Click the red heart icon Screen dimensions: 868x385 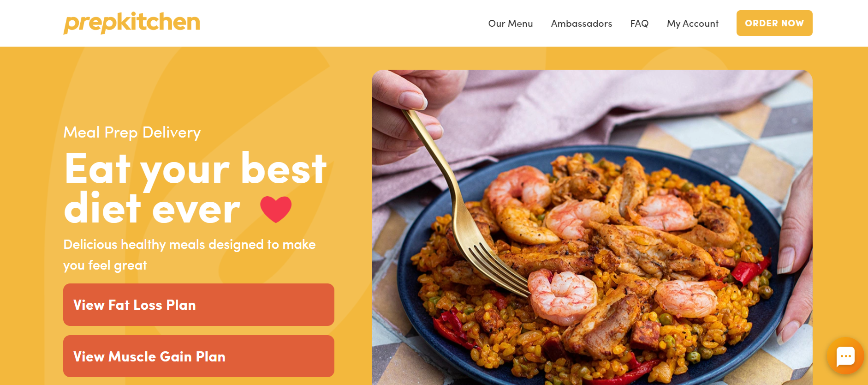(x=276, y=209)
